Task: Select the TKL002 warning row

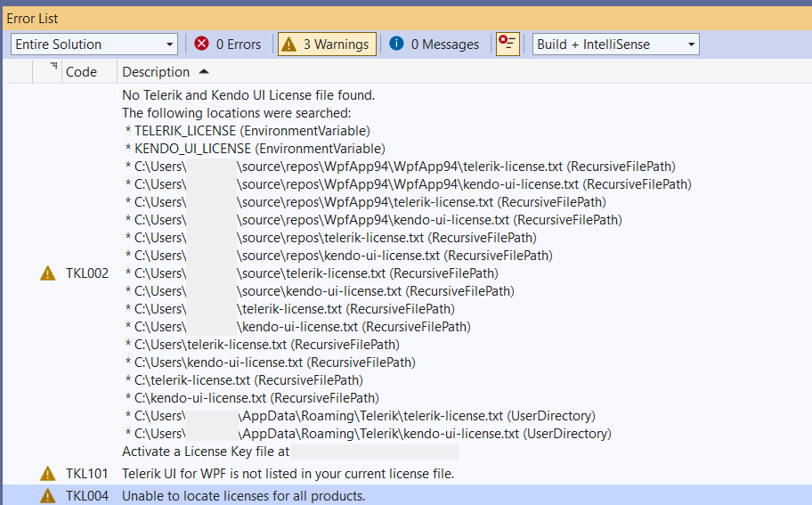Action: (407, 273)
